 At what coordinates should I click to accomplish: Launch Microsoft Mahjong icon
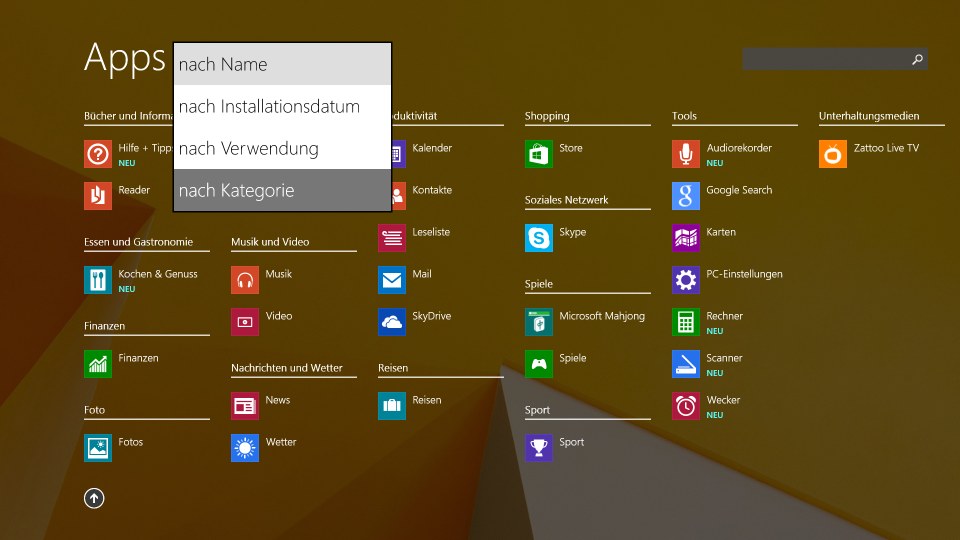539,322
